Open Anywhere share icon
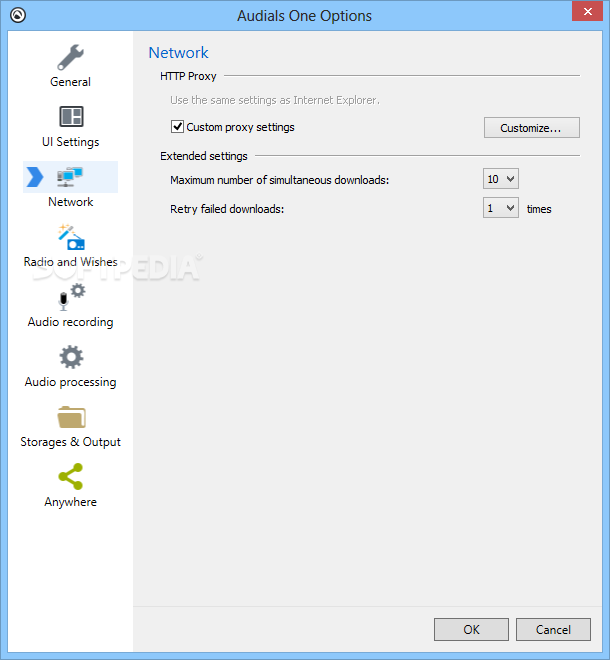This screenshot has height=660, width=610. pos(71,476)
